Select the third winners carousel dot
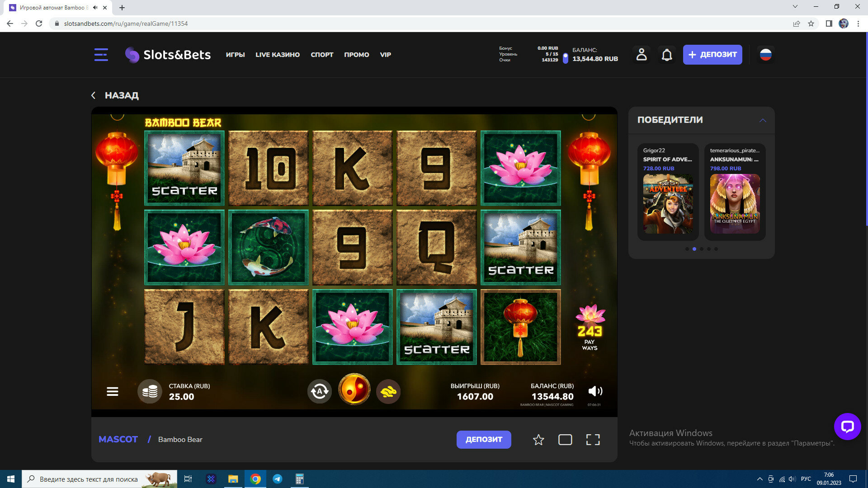The width and height of the screenshot is (868, 488). click(702, 249)
